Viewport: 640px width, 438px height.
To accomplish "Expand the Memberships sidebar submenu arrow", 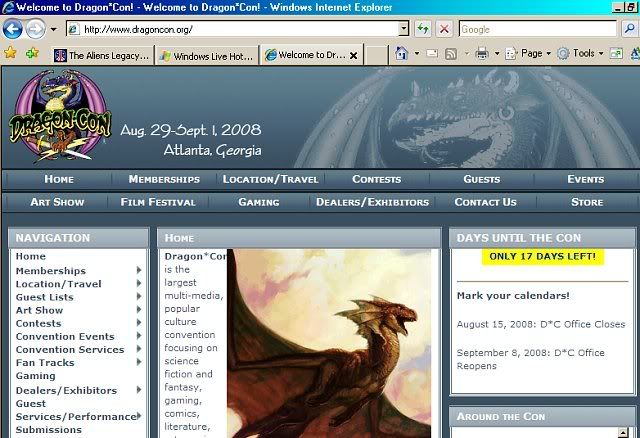I will click(139, 270).
